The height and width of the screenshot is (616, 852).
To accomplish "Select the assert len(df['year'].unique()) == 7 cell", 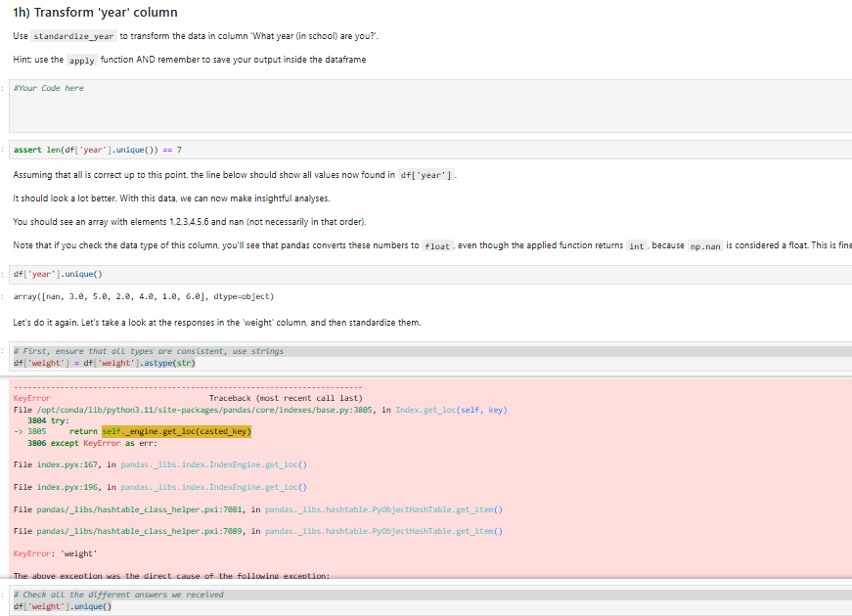I will coord(430,150).
